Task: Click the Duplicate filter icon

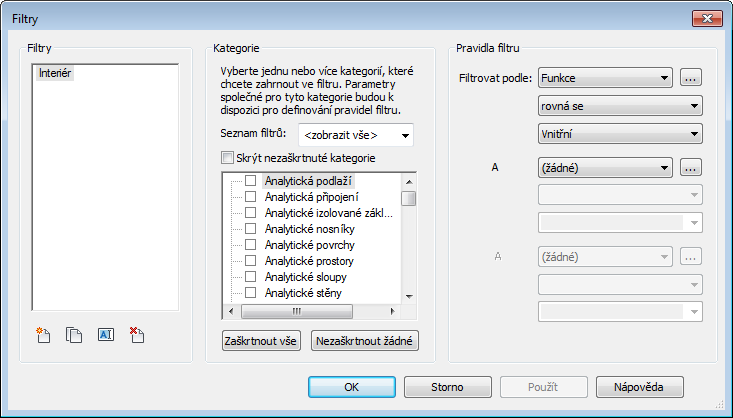Action: [73, 335]
